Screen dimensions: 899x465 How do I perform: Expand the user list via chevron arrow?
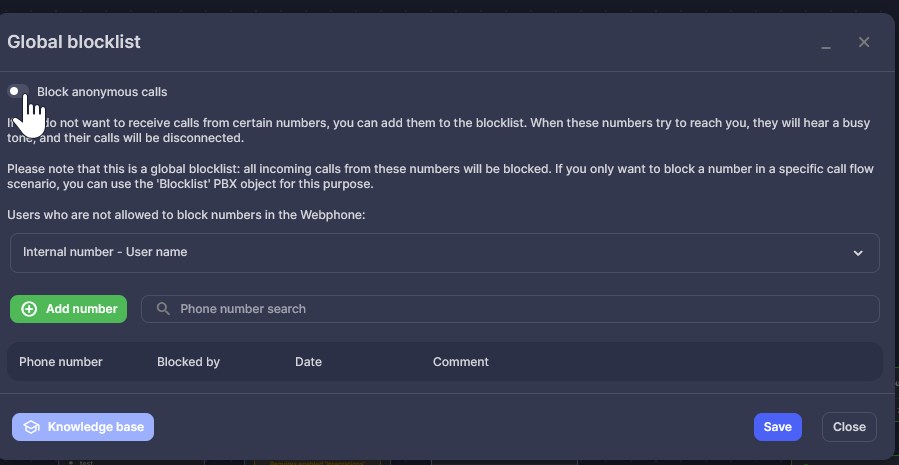[858, 253]
